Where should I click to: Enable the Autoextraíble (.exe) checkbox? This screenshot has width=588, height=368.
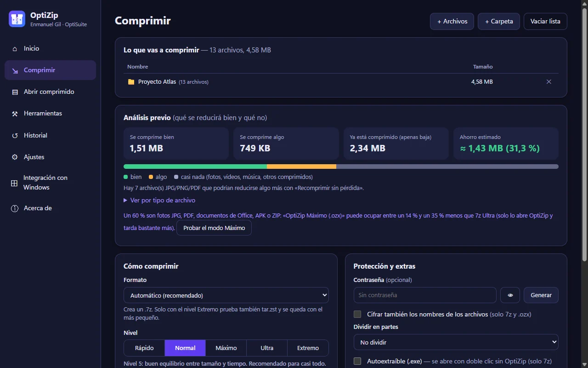357,361
